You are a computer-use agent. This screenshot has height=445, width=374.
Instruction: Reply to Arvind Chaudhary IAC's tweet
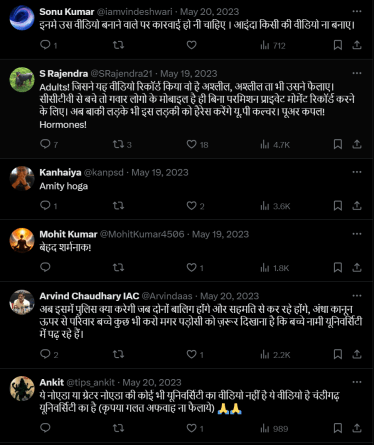click(49, 354)
